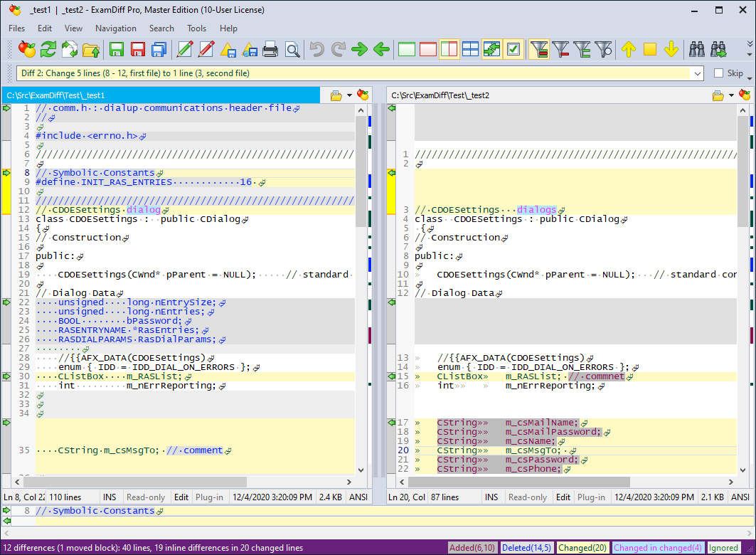Image resolution: width=756 pixels, height=555 pixels.
Task: Click the funnel with magnifier icon
Action: 603,49
